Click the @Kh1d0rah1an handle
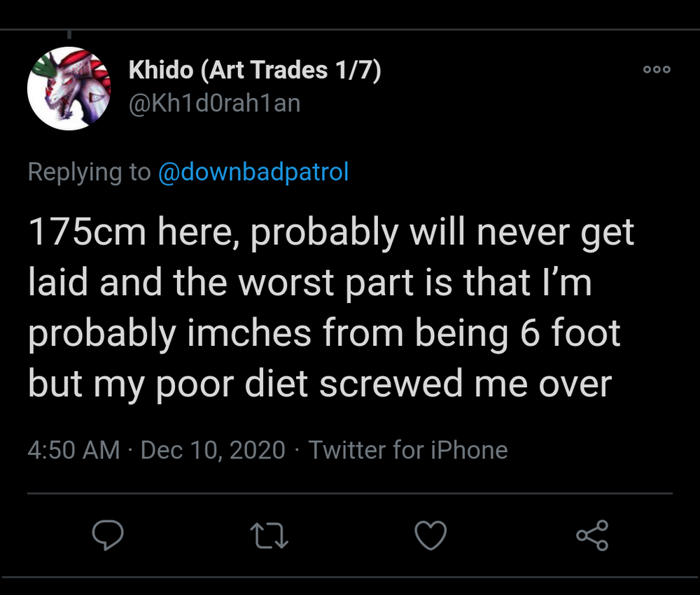Image resolution: width=700 pixels, height=595 pixels. (214, 104)
